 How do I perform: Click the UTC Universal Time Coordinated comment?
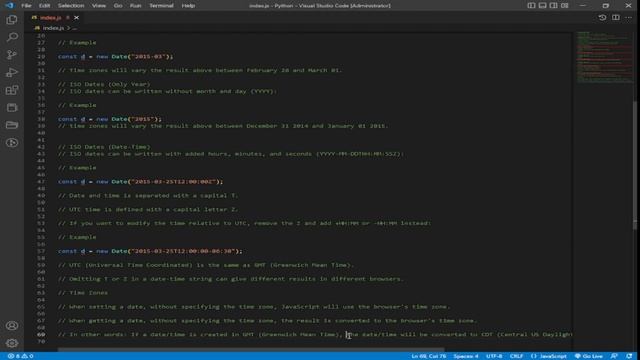[205, 265]
